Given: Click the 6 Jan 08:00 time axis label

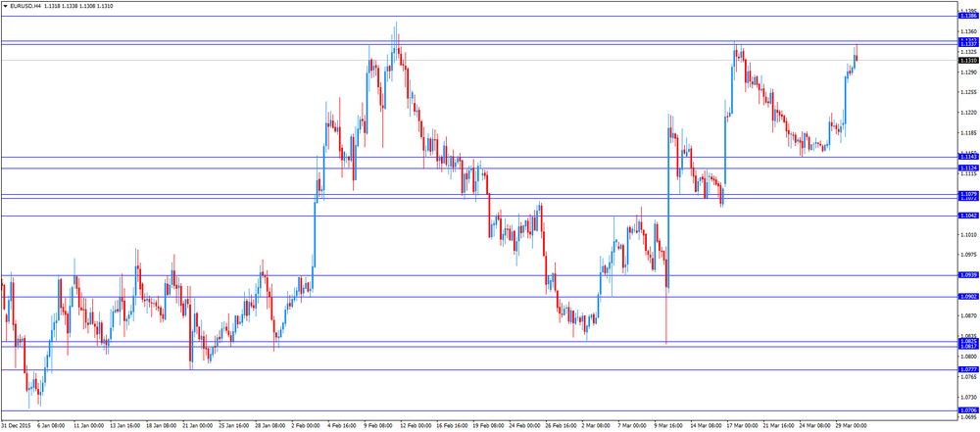Looking at the screenshot, I should tap(51, 424).
